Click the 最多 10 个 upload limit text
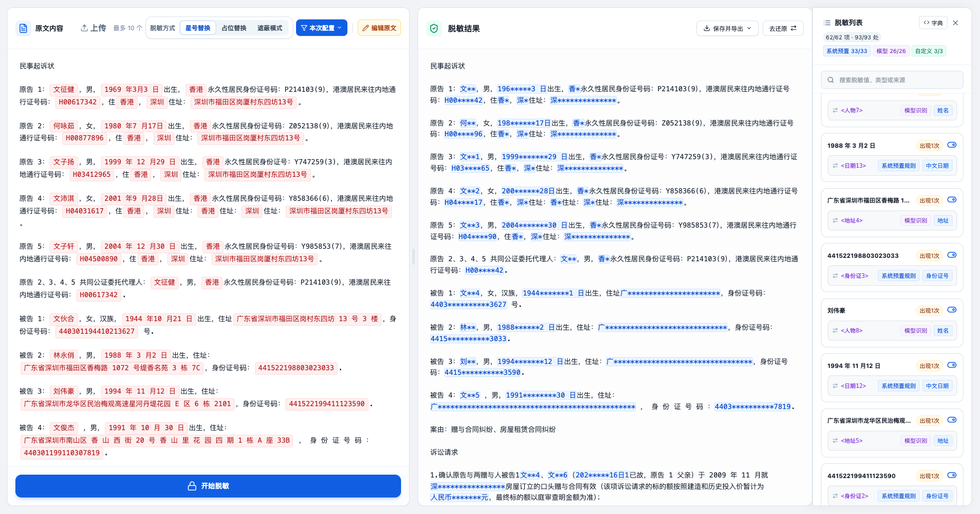 coord(127,28)
